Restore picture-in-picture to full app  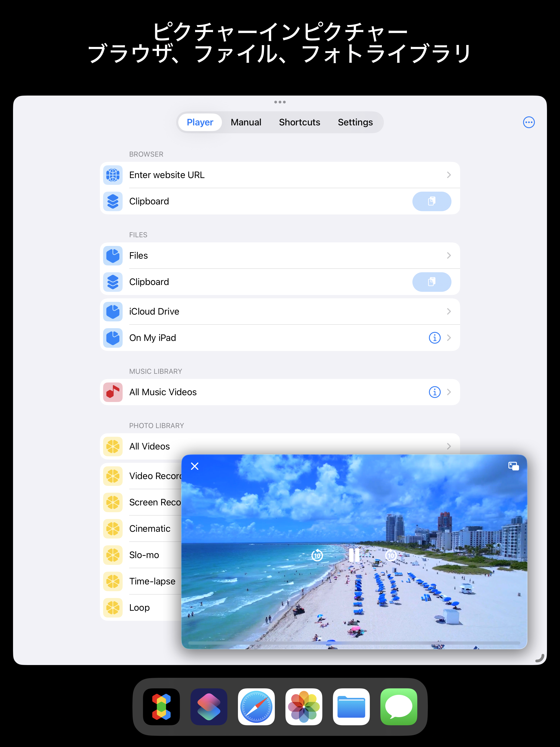coord(513,466)
